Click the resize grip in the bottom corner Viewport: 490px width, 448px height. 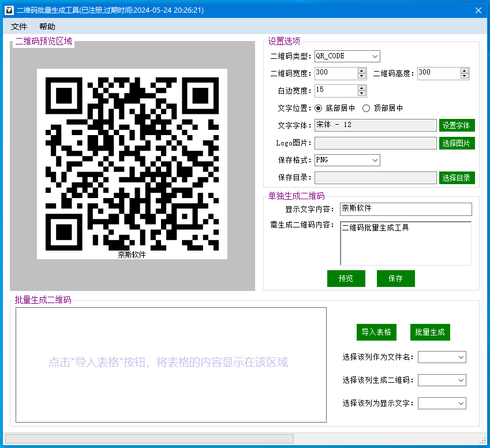[x=482, y=440]
